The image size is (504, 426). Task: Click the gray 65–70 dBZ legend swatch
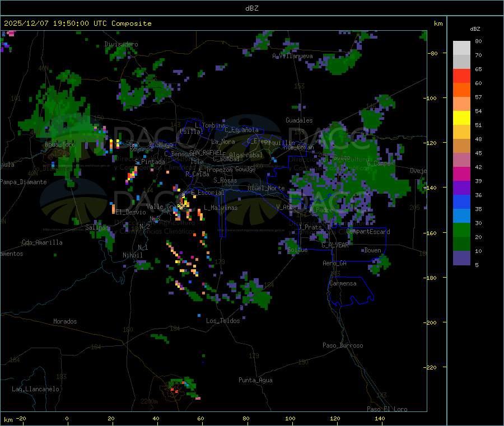coord(461,62)
